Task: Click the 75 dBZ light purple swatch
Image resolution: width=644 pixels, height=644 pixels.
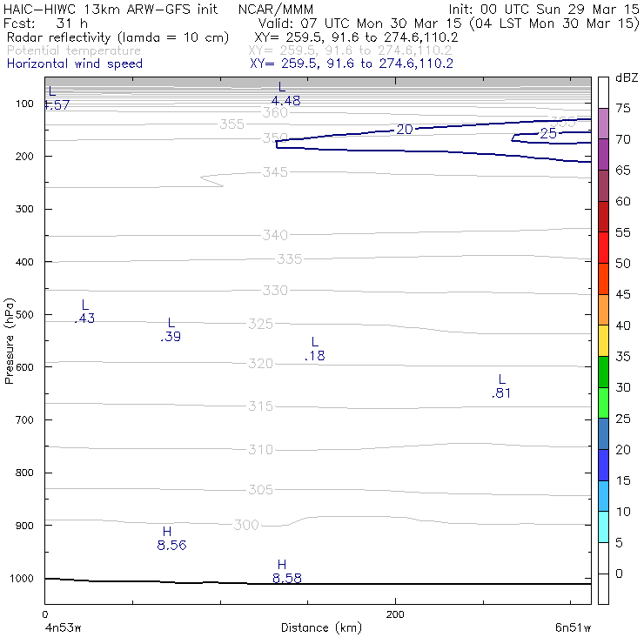Action: [x=603, y=124]
